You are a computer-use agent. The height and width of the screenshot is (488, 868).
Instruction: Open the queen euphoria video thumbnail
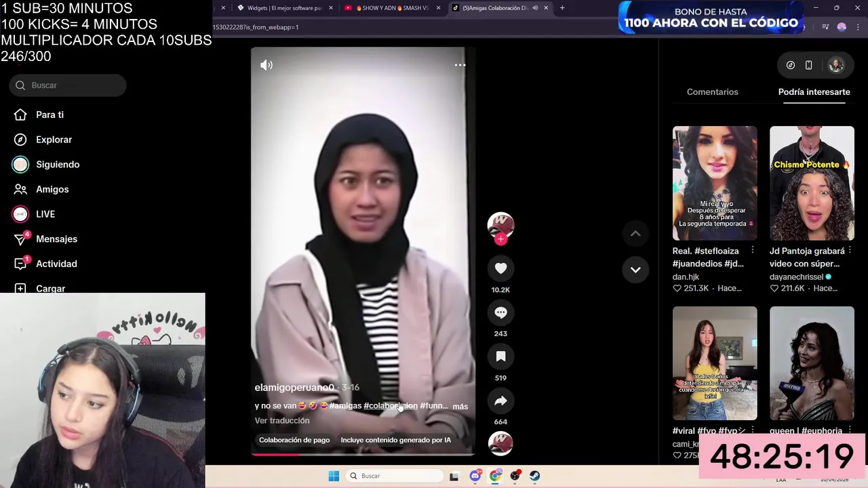tap(812, 363)
